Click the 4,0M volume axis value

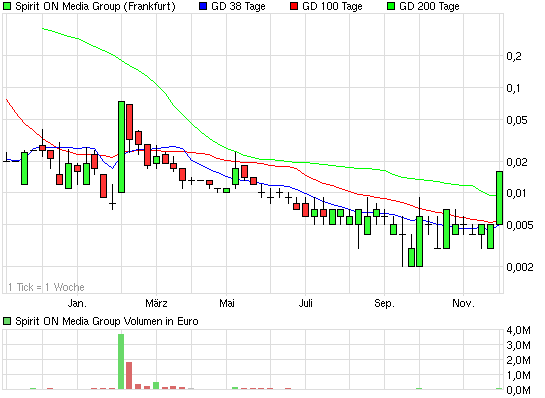point(518,330)
